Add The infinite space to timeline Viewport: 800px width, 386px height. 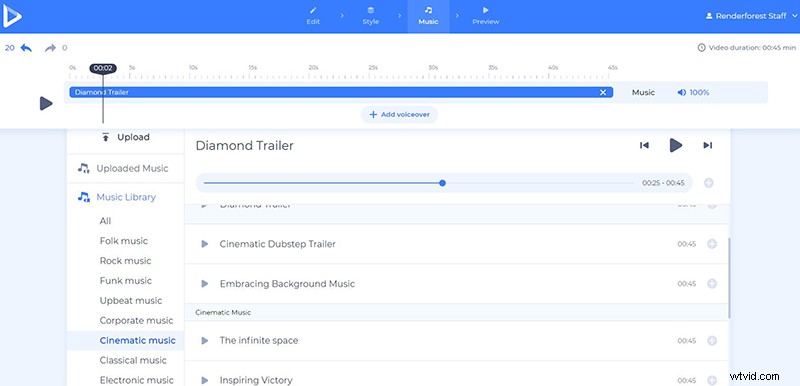pyautogui.click(x=712, y=340)
